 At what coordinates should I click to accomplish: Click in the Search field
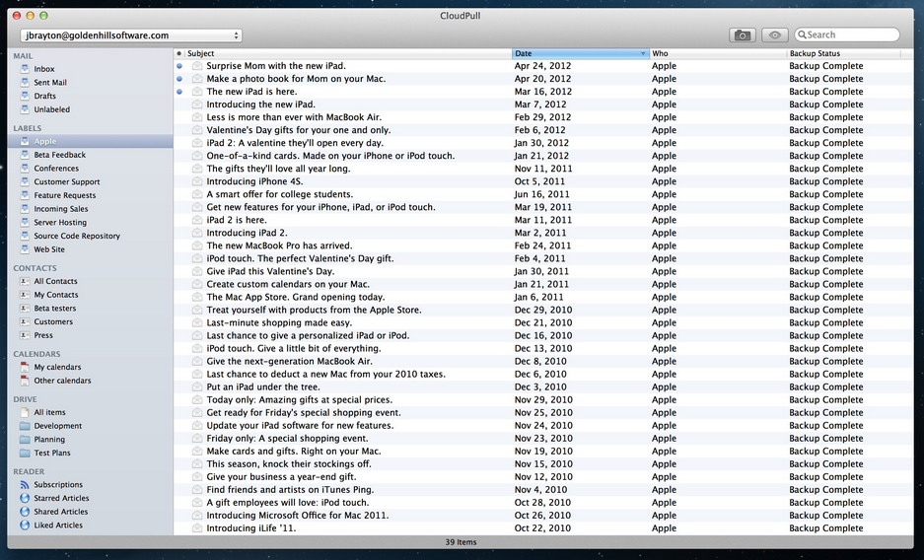click(847, 35)
